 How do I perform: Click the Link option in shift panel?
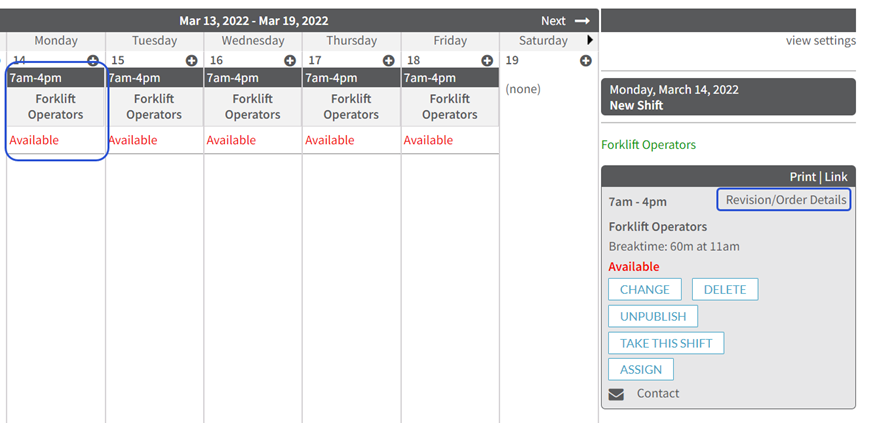coord(836,177)
